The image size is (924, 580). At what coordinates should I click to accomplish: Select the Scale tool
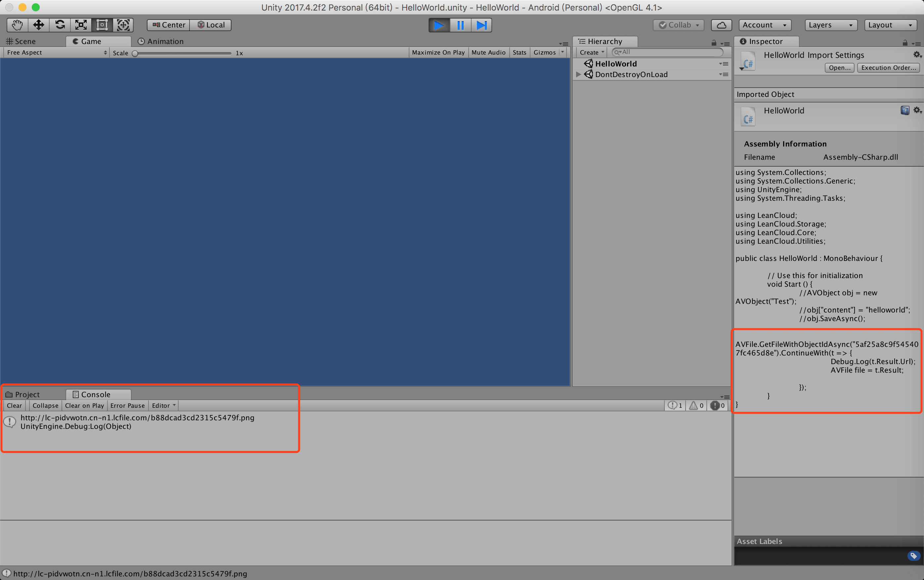[81, 25]
